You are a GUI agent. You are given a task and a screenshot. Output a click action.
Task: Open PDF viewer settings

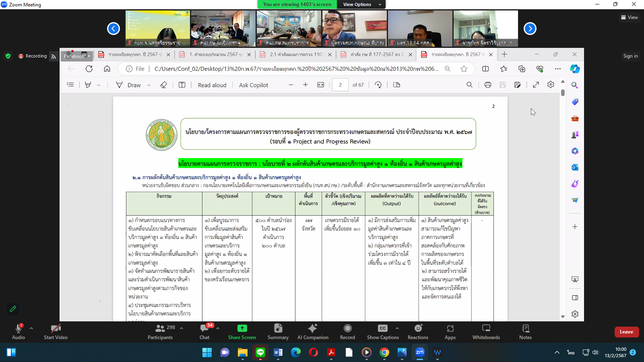pos(551,85)
